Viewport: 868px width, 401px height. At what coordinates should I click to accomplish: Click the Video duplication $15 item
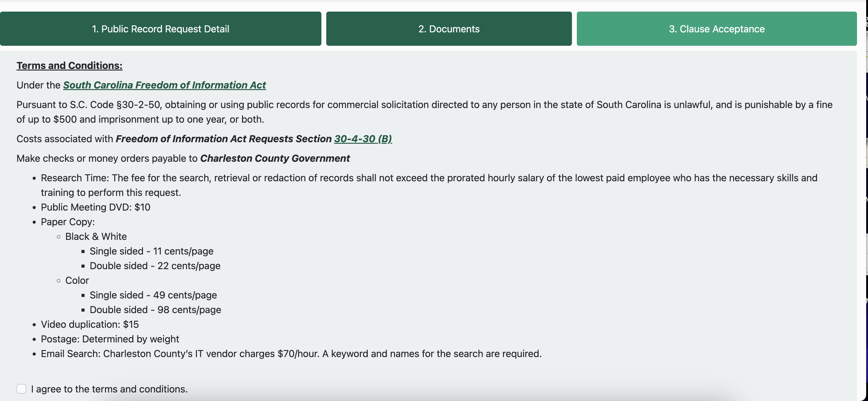point(90,324)
